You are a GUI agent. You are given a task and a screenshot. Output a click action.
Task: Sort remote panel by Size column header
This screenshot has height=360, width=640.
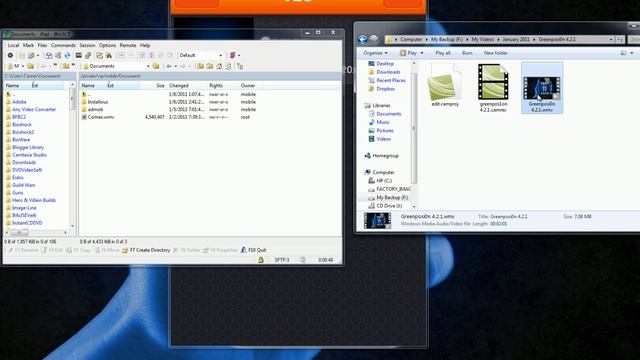pyautogui.click(x=153, y=85)
